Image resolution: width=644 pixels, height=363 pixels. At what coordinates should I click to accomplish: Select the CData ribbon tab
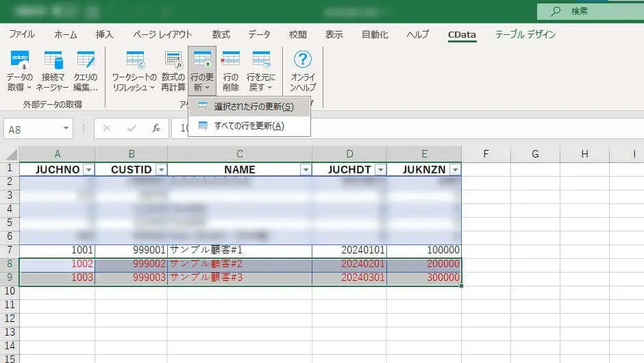pyautogui.click(x=462, y=34)
